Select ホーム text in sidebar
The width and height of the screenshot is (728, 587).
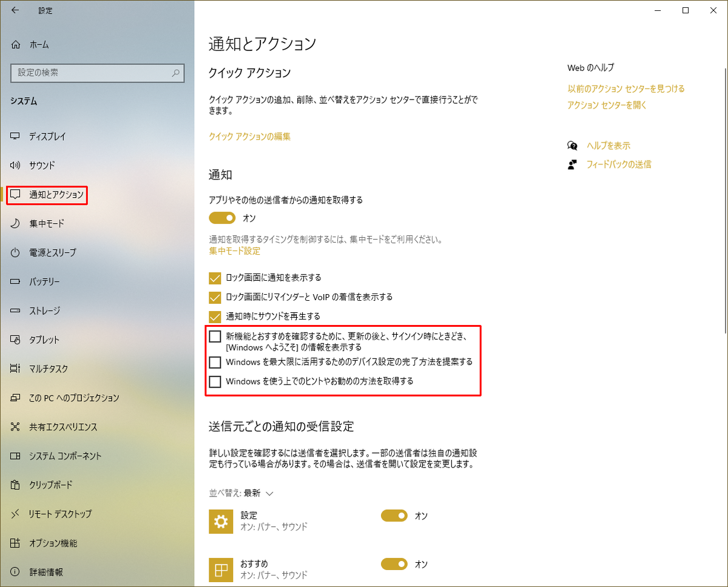(x=39, y=44)
